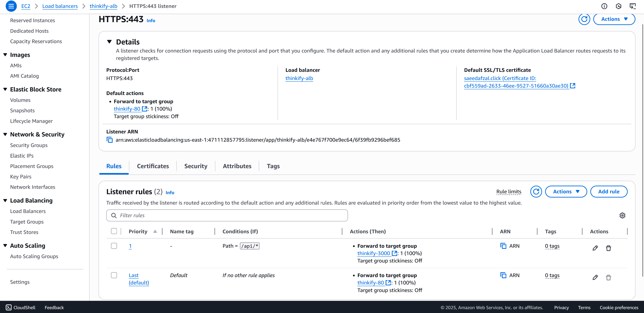Open CloudShell from the footer bar
The height and width of the screenshot is (313, 644).
pos(20,307)
